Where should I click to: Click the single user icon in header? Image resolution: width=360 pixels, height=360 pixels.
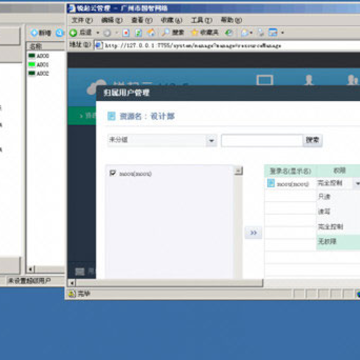pos(309,80)
